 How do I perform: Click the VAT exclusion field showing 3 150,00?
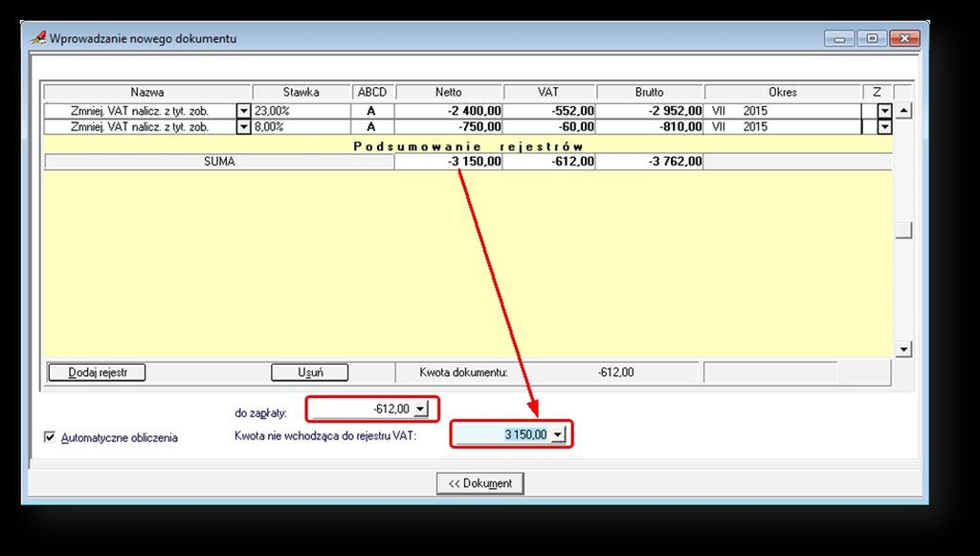click(502, 434)
